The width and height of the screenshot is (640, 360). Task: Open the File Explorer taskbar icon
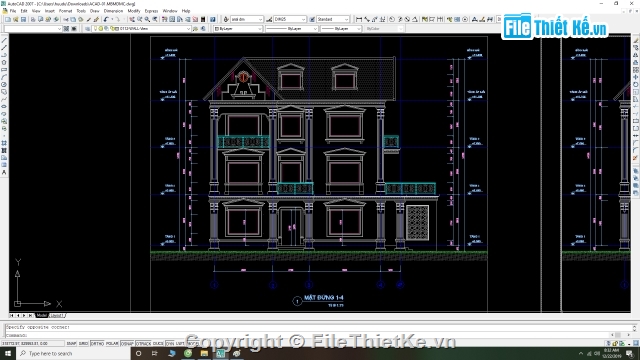click(204, 353)
